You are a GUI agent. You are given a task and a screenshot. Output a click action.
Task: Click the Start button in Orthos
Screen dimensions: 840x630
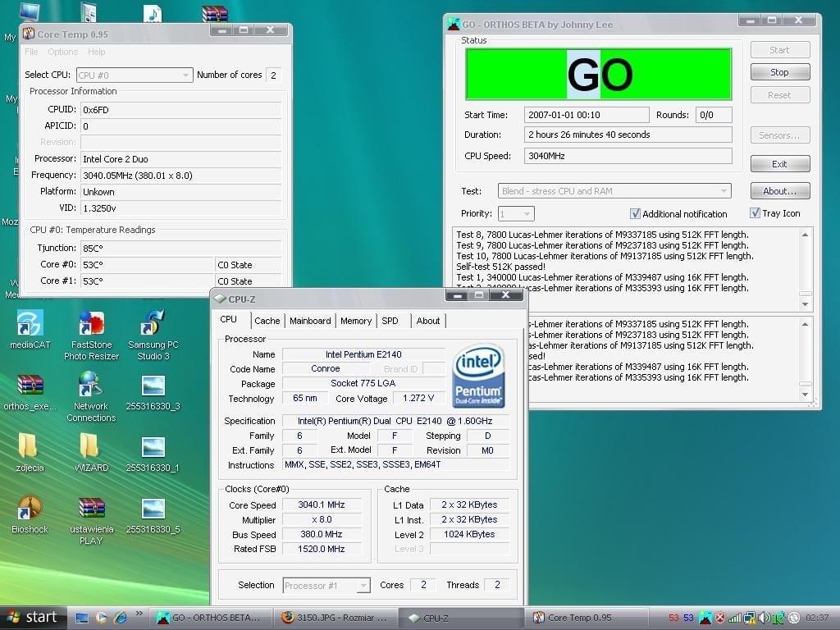[779, 50]
